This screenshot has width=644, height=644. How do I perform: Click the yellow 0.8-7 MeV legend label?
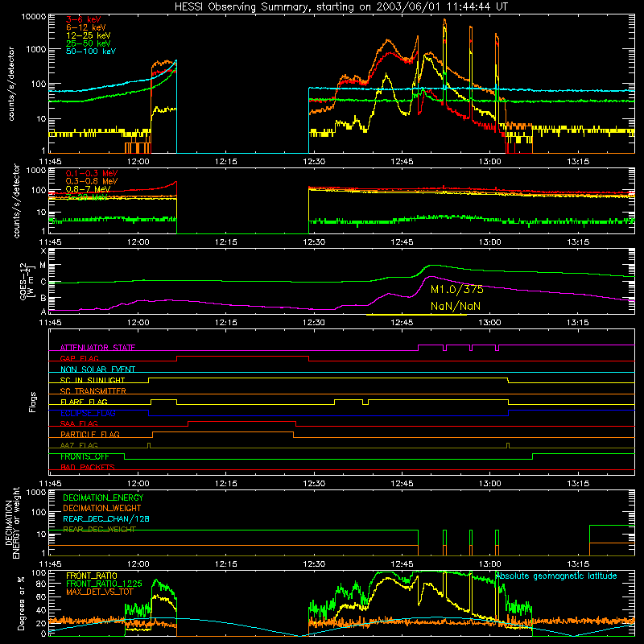pos(89,189)
